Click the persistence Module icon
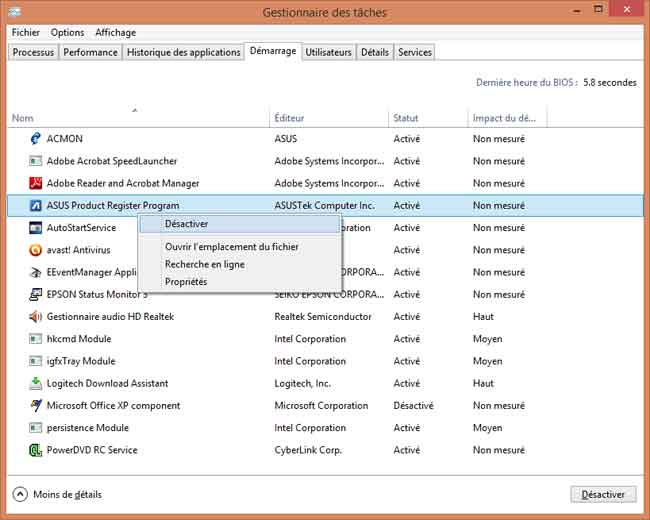The width and height of the screenshot is (650, 520). point(36,428)
